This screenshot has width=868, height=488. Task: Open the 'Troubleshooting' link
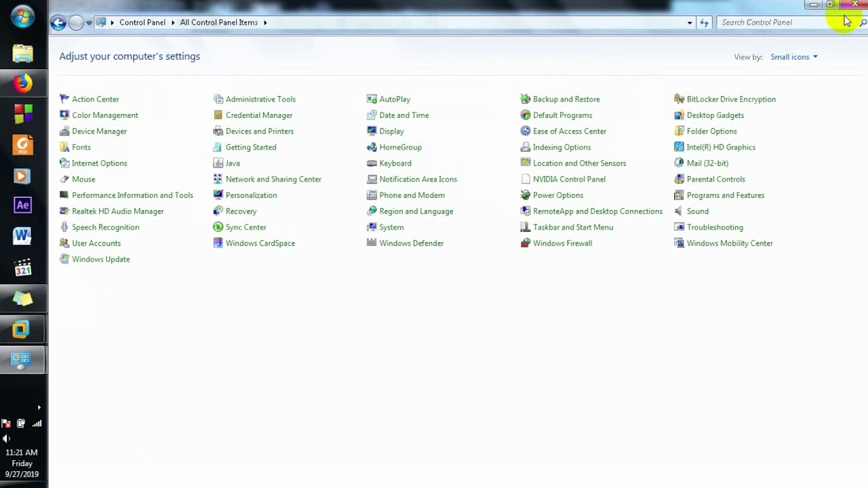click(x=715, y=227)
